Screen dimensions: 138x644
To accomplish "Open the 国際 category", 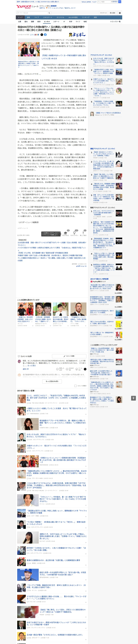I will [32, 21].
